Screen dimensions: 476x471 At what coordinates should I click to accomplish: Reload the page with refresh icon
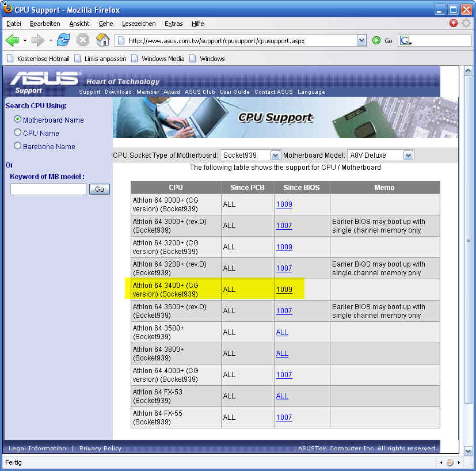click(63, 40)
